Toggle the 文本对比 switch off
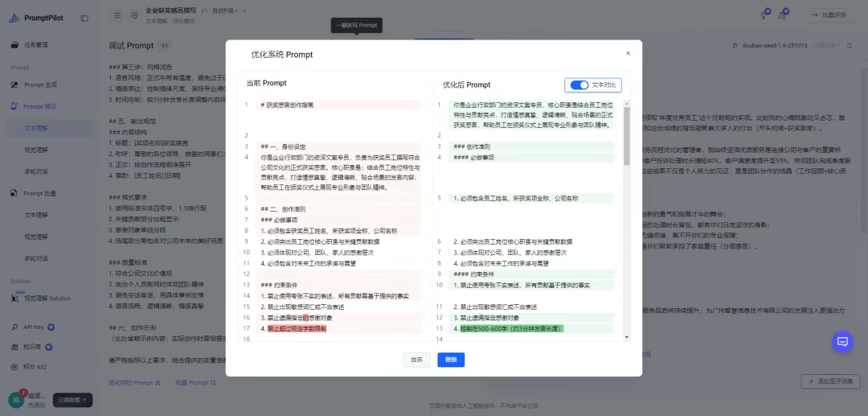Screen dimensions: 868x416 point(579,84)
